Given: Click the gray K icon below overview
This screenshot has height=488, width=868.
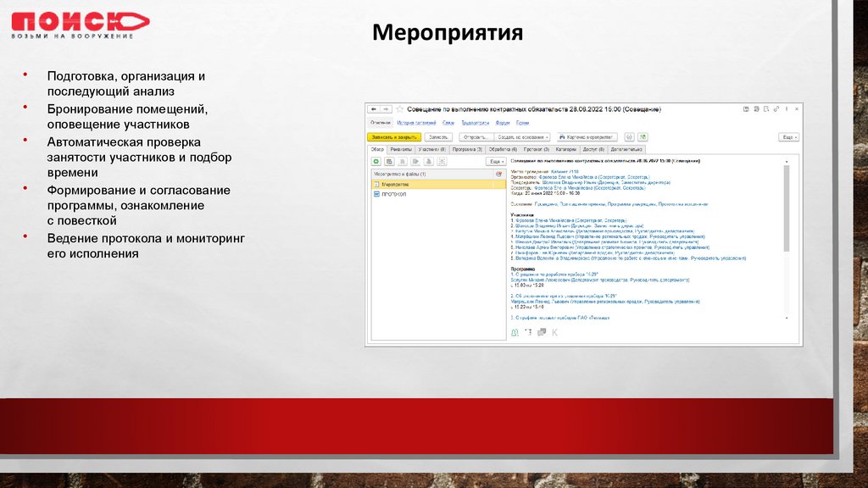Looking at the screenshot, I should tap(554, 332).
